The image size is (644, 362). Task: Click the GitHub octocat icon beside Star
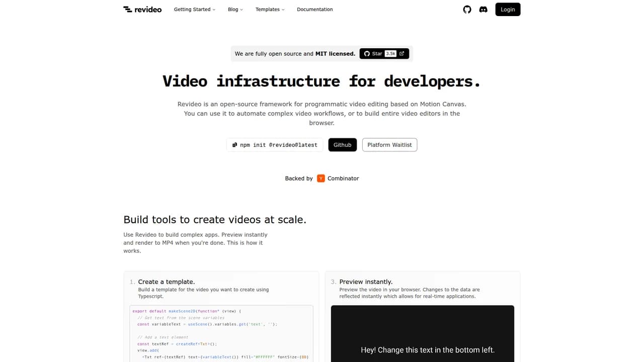coord(367,54)
